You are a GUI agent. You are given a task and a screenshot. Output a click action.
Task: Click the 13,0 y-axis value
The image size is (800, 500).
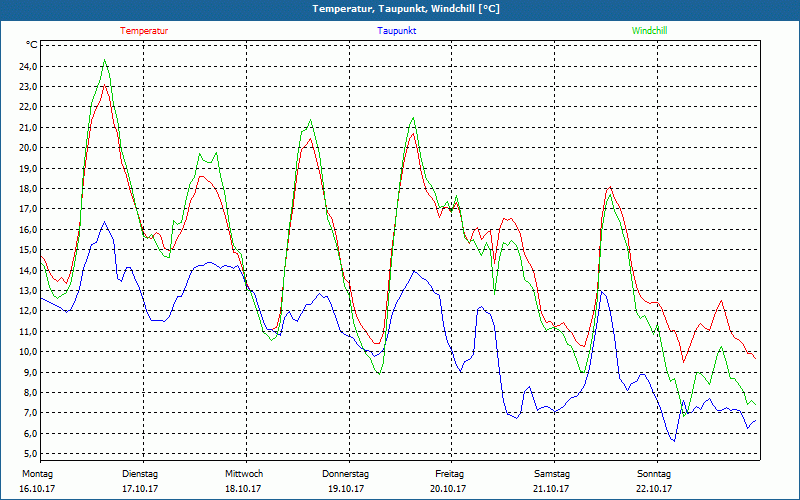29,291
